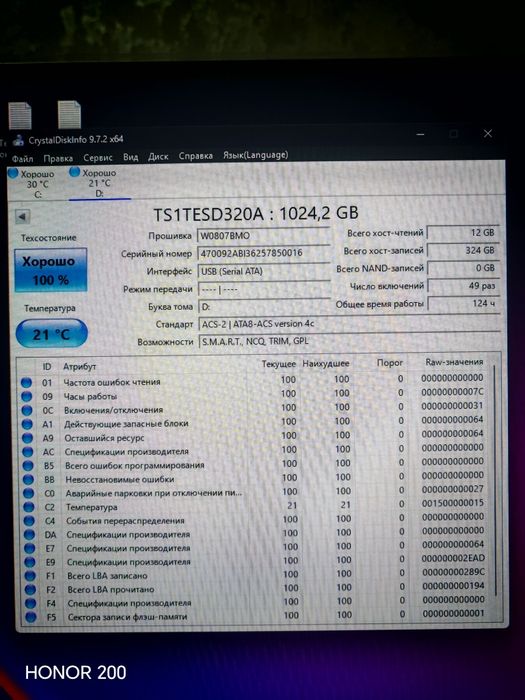This screenshot has width=525, height=700.
Task: Click status icon for attribute C2 Температура
Action: 29,507
